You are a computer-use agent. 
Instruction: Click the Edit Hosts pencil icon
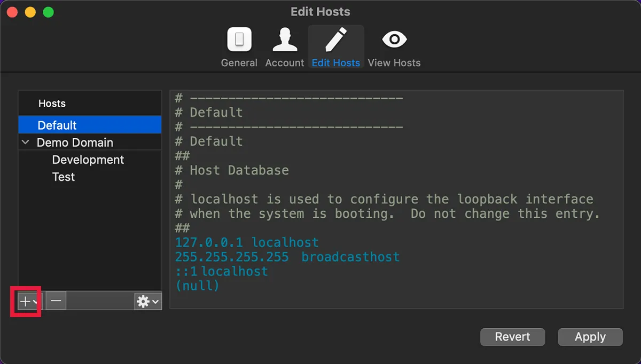click(336, 39)
